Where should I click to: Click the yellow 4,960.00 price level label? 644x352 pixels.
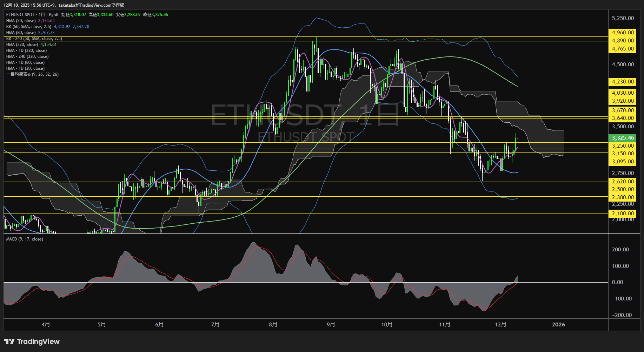tap(623, 33)
